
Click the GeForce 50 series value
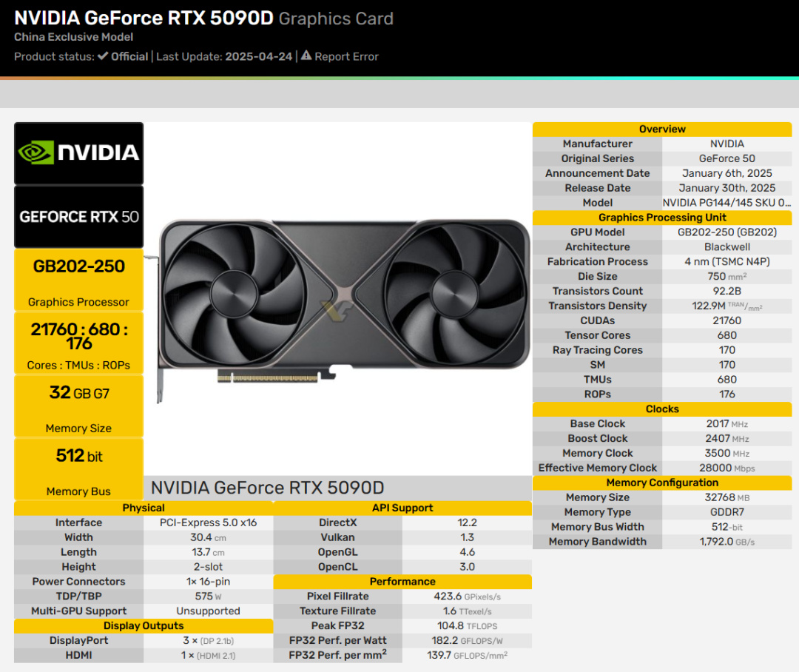(727, 158)
